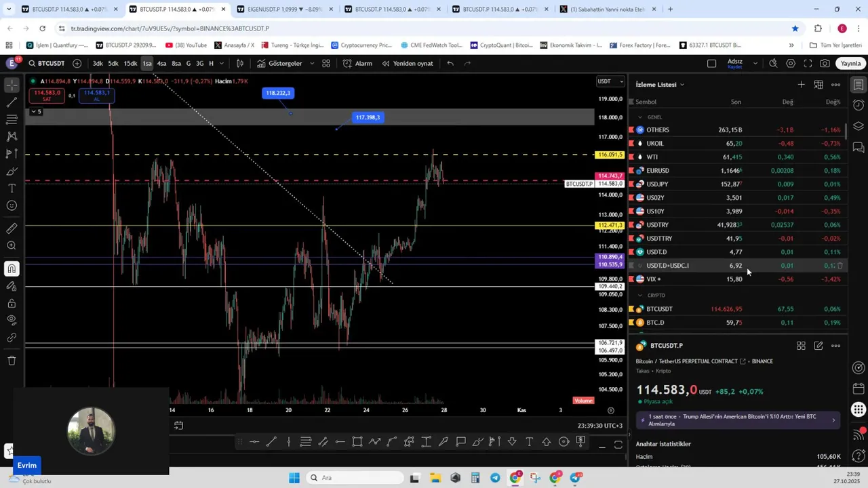The image size is (868, 488).
Task: Open chart bottom settings gear on price axis
Action: 610,410
